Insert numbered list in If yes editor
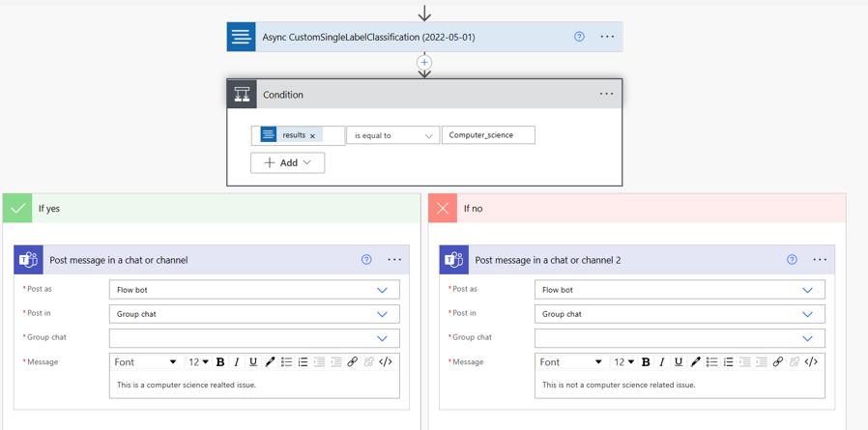The height and width of the screenshot is (430, 868). [x=303, y=362]
